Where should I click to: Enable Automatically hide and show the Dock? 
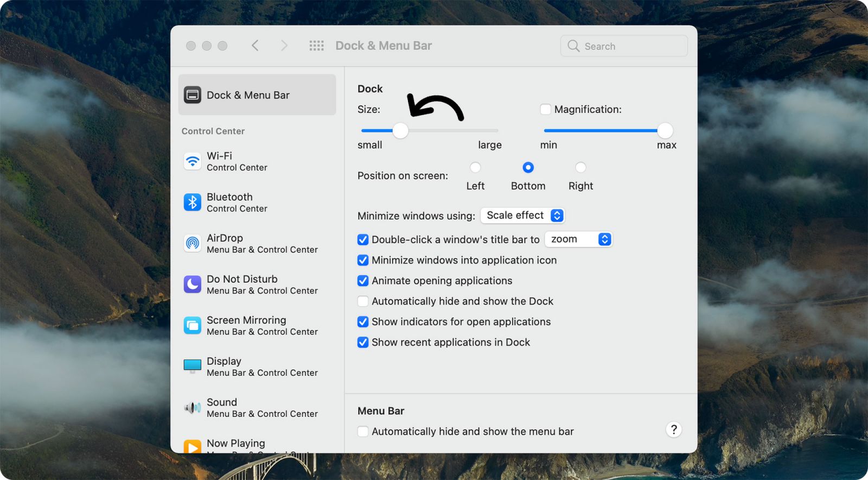[363, 301]
